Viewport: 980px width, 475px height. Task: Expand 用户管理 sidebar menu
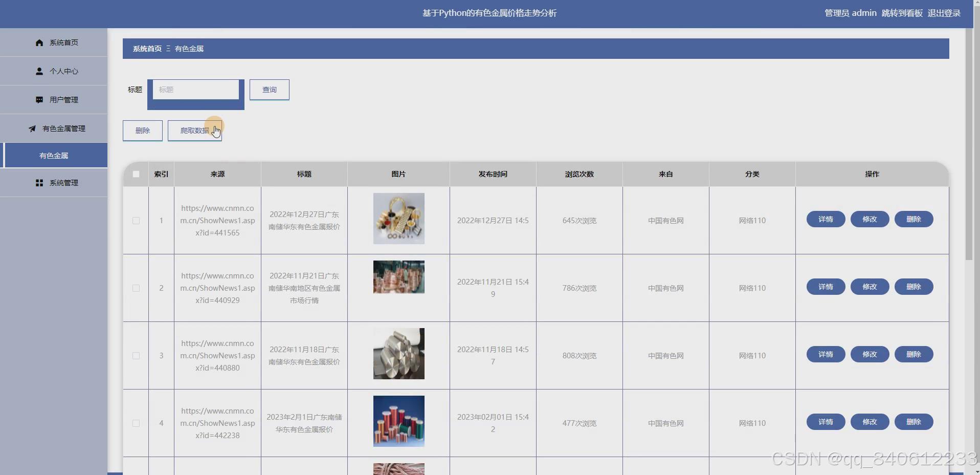point(54,100)
